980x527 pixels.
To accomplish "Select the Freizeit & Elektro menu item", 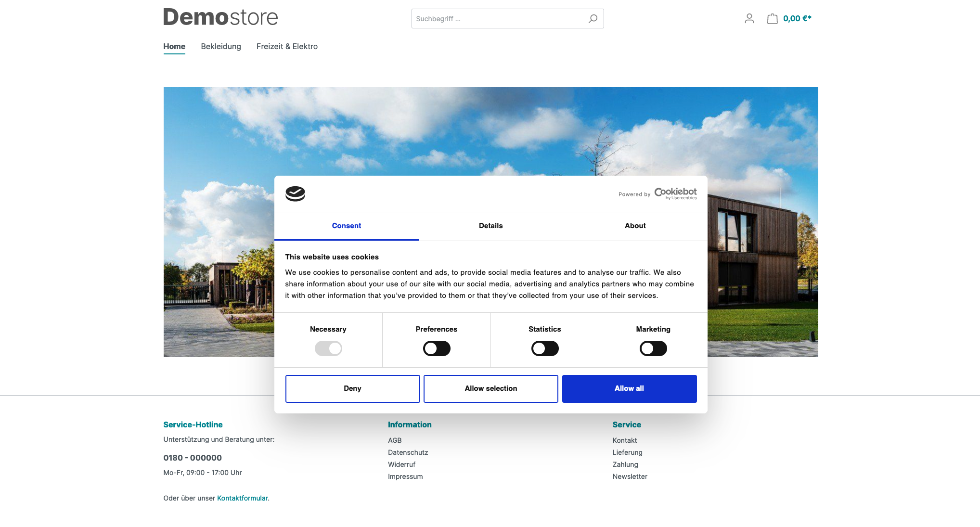I will (x=287, y=47).
